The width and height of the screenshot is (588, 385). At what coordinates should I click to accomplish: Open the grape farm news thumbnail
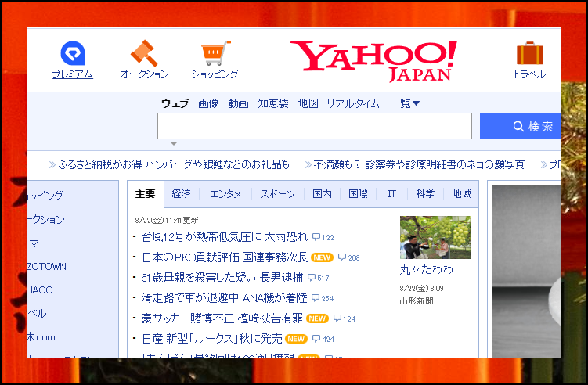435,237
